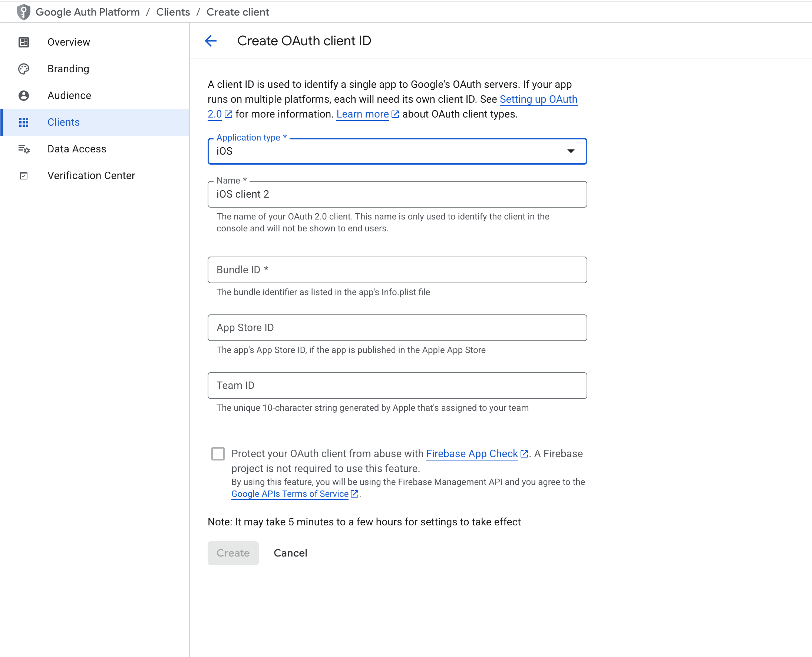Click external-link icon next to Learn more
The image size is (812, 657).
pyautogui.click(x=395, y=114)
